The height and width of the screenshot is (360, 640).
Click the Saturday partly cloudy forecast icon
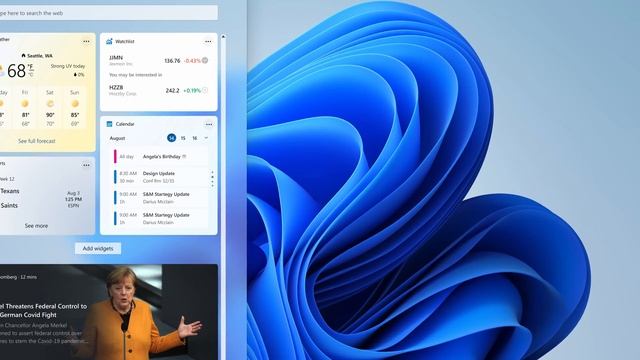(x=50, y=104)
